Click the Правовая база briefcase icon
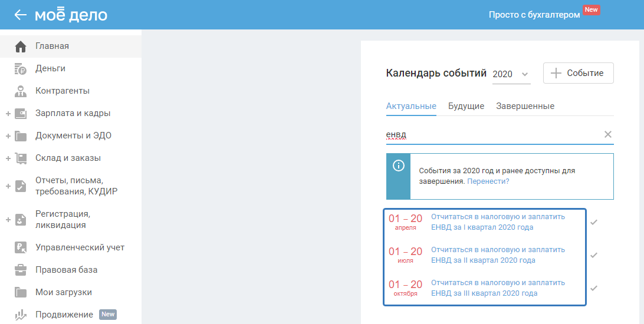The width and height of the screenshot is (644, 324). point(21,270)
